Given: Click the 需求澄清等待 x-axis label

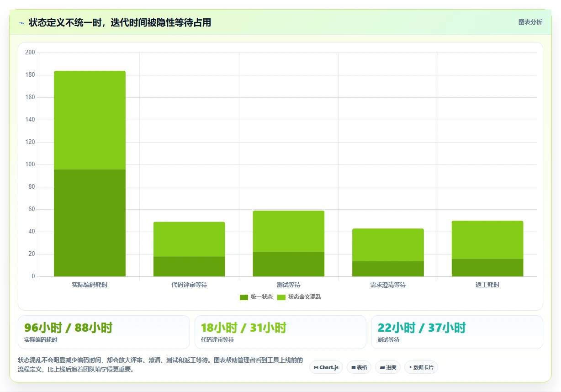Looking at the screenshot, I should click(388, 285).
